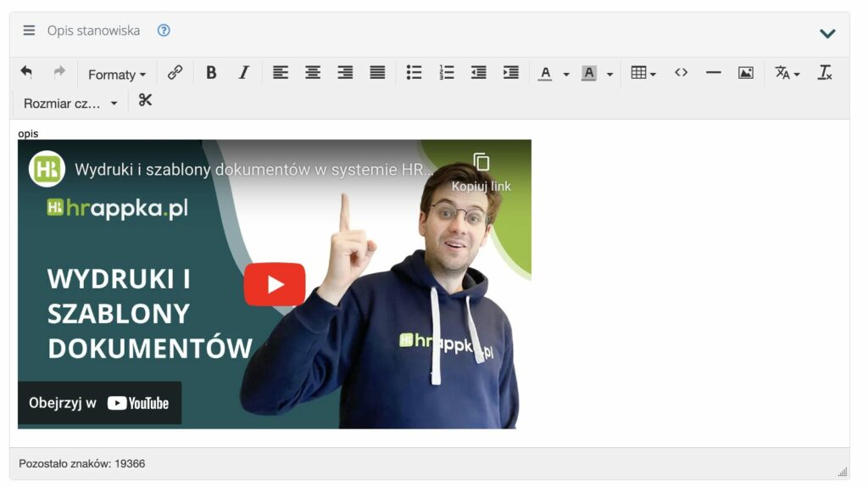Viewport: 868px width, 487px height.
Task: Toggle bold formatting
Action: [x=211, y=73]
